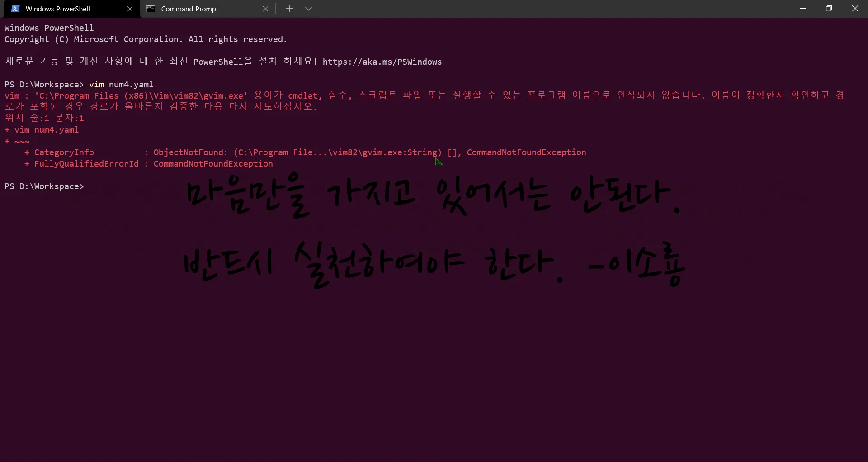Screen dimensions: 868x462
Task: Open the https://aka.ms/PSWindows link
Action: click(x=382, y=62)
